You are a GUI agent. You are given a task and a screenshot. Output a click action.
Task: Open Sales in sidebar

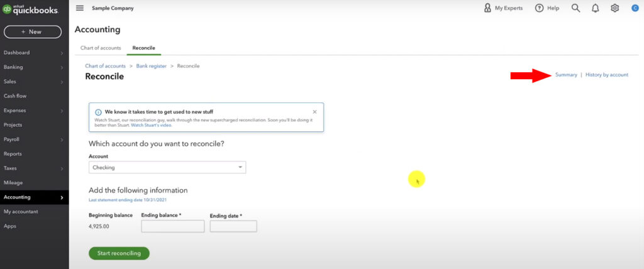(10, 81)
